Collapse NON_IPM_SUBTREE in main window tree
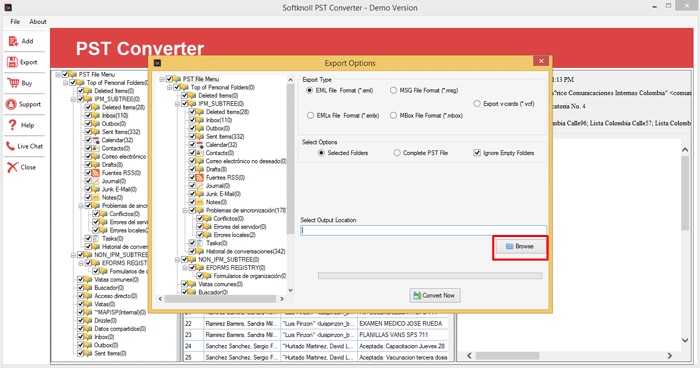Viewport: 700px width, 368px height. [73, 255]
